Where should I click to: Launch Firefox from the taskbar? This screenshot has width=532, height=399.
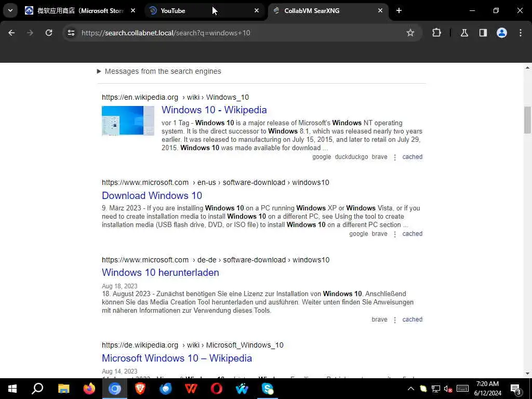click(89, 389)
